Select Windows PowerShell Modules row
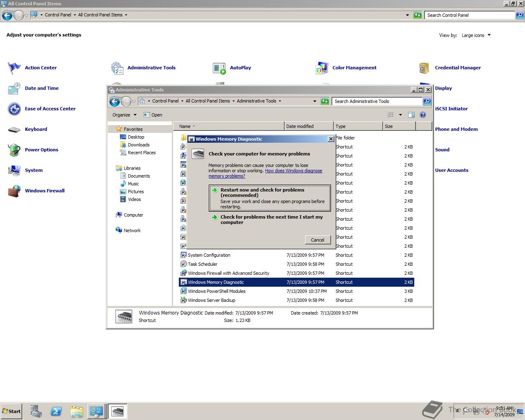The height and width of the screenshot is (420, 525). coord(297,291)
